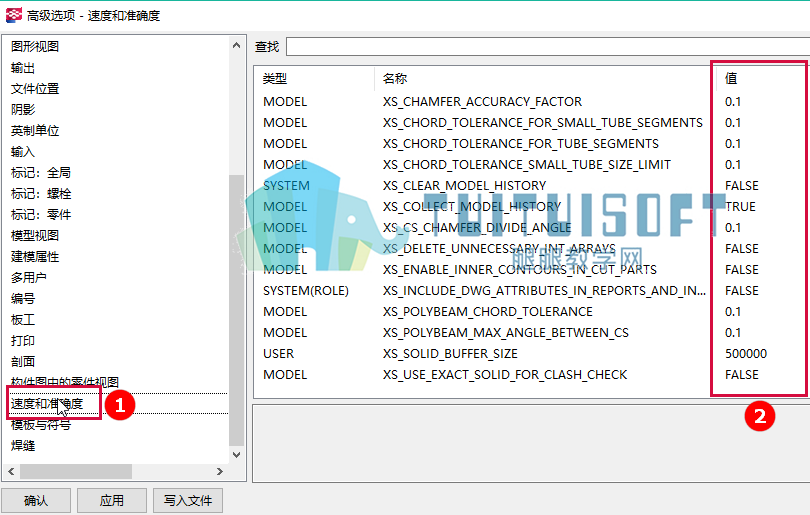
Task: Click the USER type cell
Action: pos(278,354)
